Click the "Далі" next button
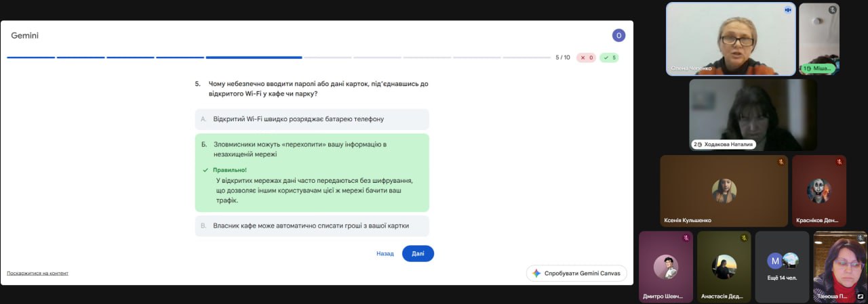Image resolution: width=868 pixels, height=304 pixels. pyautogui.click(x=418, y=253)
